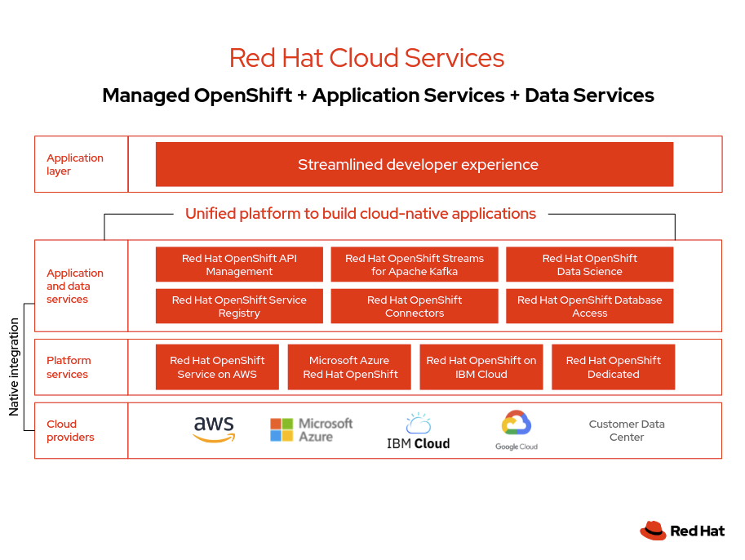
Task: Click the Application layer label
Action: click(x=74, y=164)
